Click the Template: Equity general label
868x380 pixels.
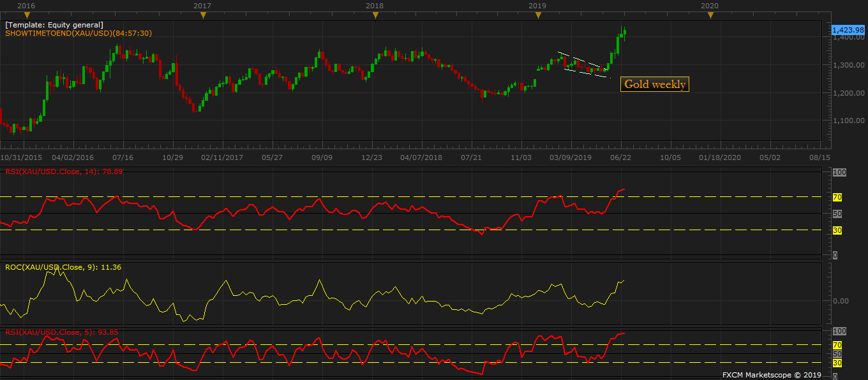(54, 25)
